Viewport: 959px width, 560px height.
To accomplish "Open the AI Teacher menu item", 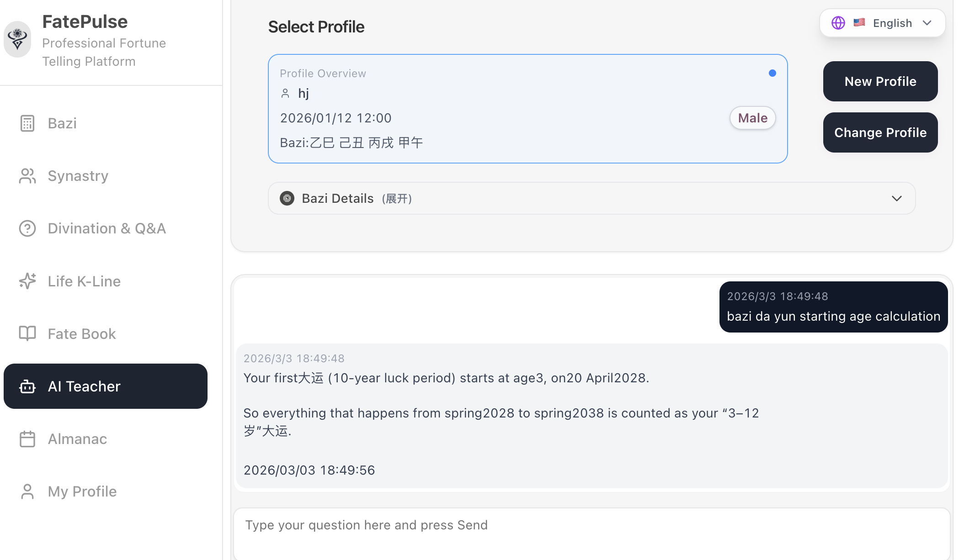I will 106,386.
